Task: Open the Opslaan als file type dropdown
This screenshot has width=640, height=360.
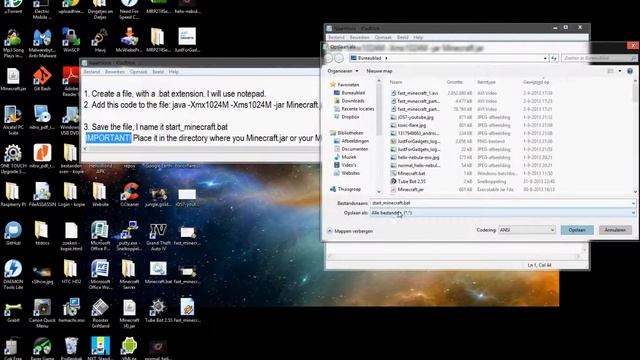Action: coord(502,213)
